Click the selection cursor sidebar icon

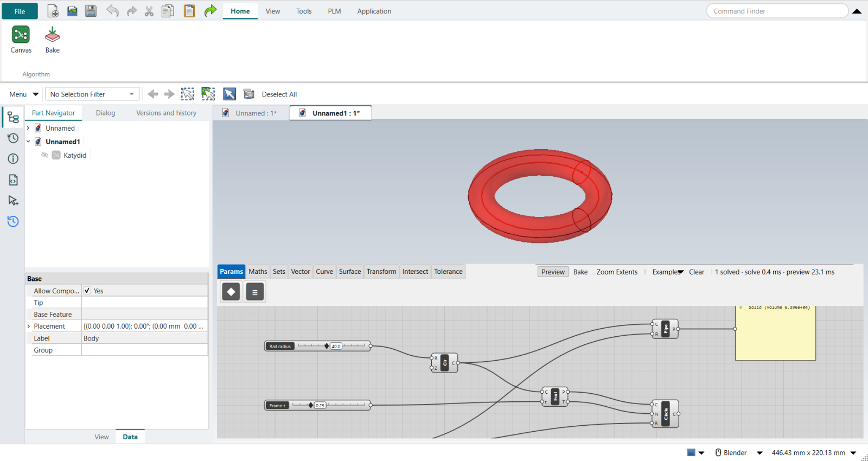point(13,201)
